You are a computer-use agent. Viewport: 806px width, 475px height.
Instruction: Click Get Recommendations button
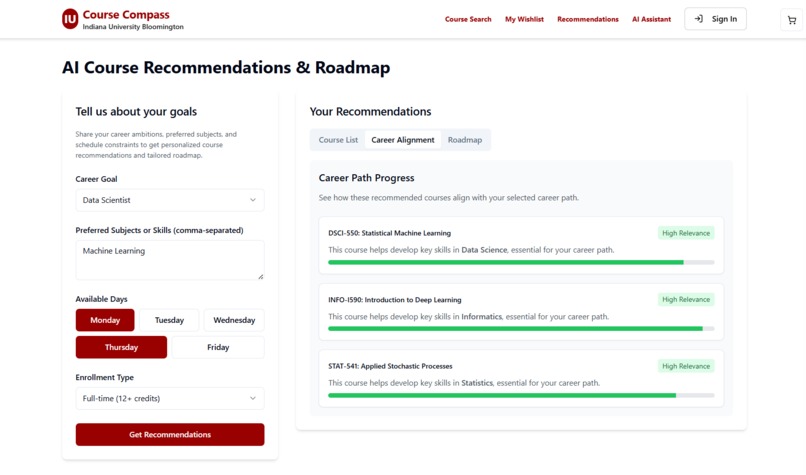(170, 434)
